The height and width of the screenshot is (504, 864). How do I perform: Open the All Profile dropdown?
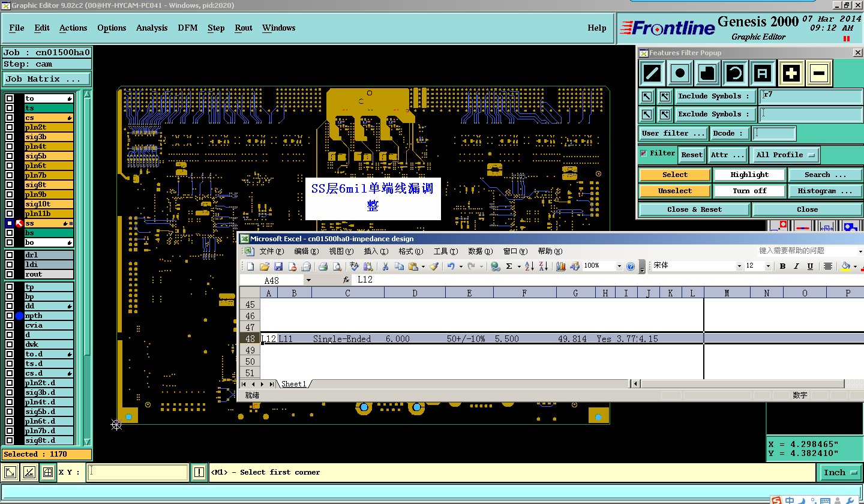(785, 155)
